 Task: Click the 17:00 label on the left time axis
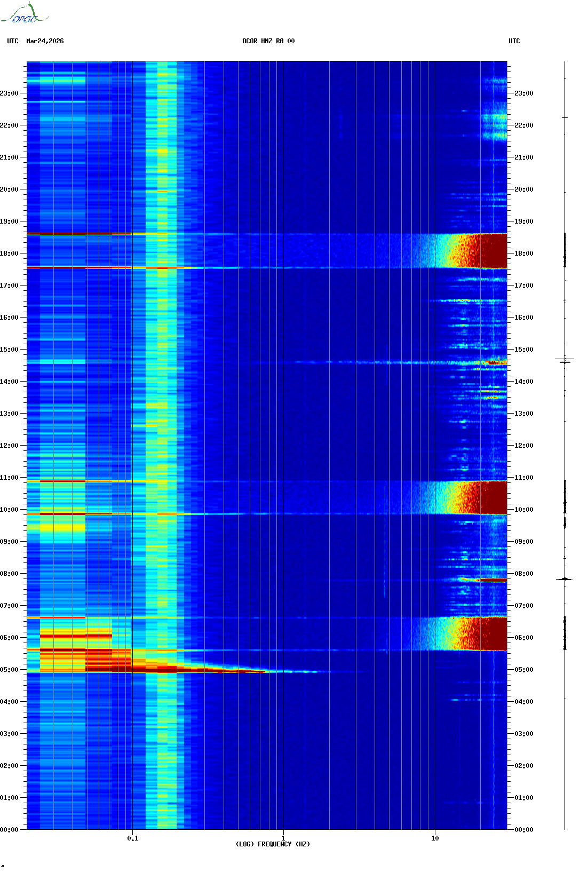9,286
